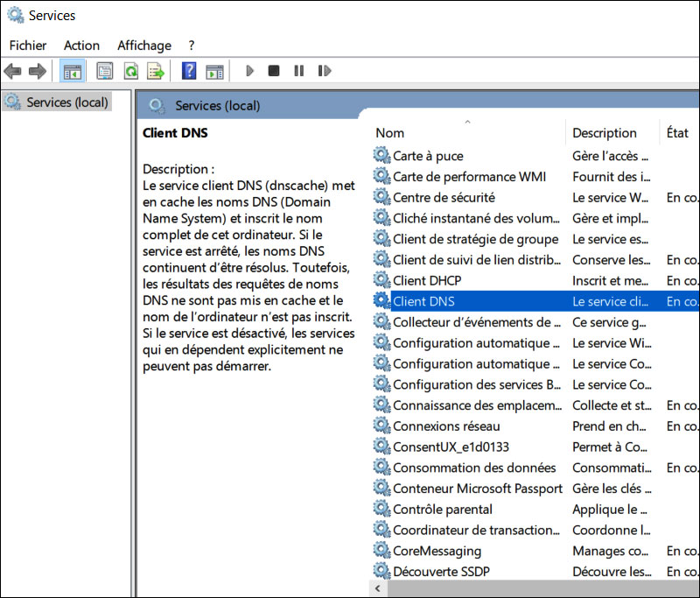Click the gear icon of Conteneur Microsoft Passport

(381, 489)
